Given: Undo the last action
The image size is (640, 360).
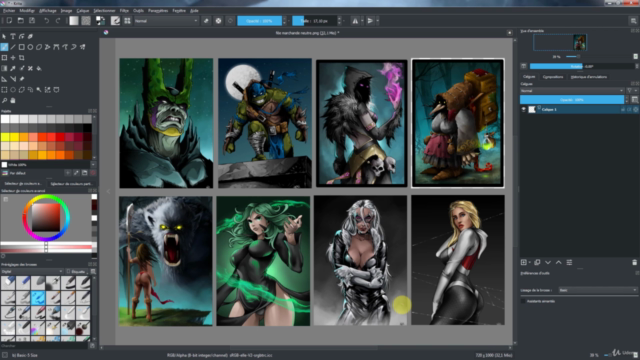Looking at the screenshot, I should [x=47, y=21].
